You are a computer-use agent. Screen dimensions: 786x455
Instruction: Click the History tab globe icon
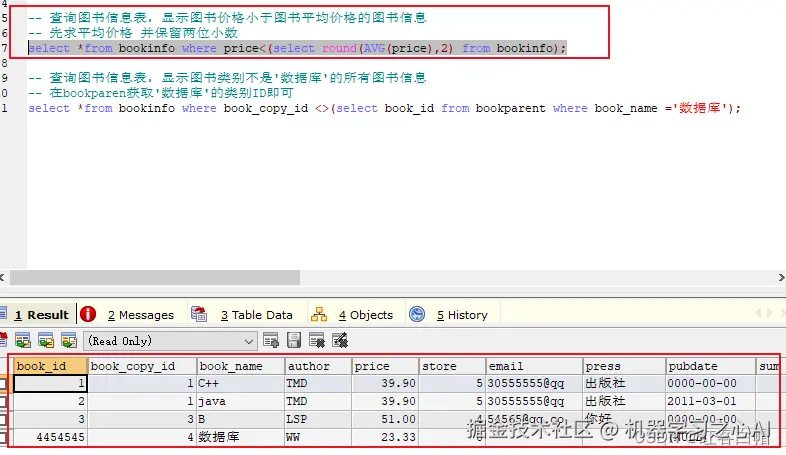pos(417,314)
